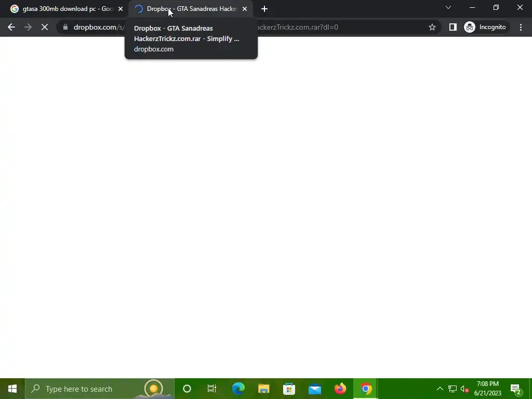Click the taskbar search box
This screenshot has width=532, height=399.
(99, 389)
